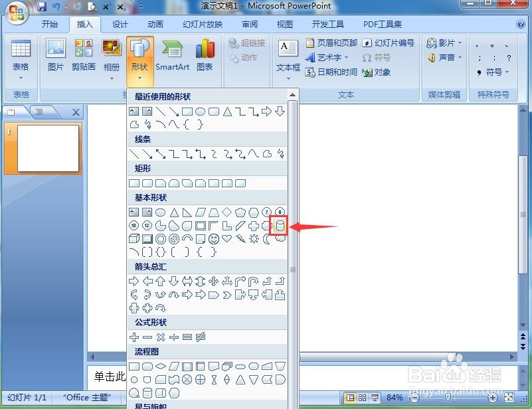
Task: Select the multiply sign in 公式形状
Action: tap(161, 337)
